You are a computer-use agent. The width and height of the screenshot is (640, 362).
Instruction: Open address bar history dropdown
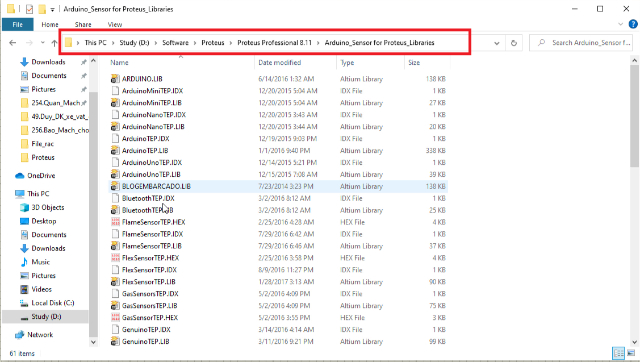pos(497,43)
